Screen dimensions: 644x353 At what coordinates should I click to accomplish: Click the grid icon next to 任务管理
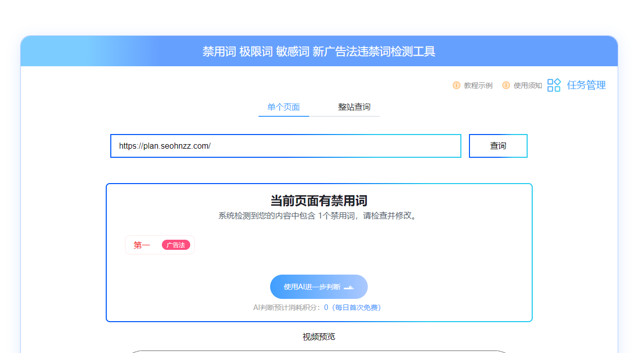553,85
